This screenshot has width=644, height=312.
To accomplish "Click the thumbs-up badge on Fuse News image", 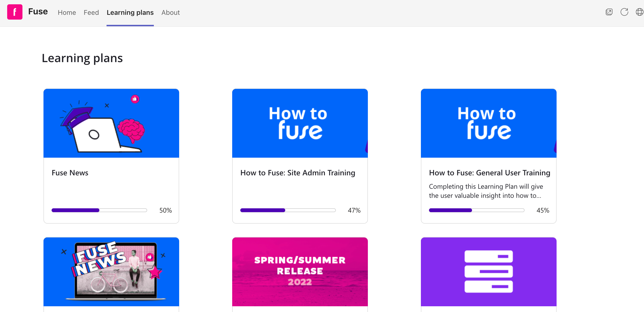I will [x=135, y=99].
